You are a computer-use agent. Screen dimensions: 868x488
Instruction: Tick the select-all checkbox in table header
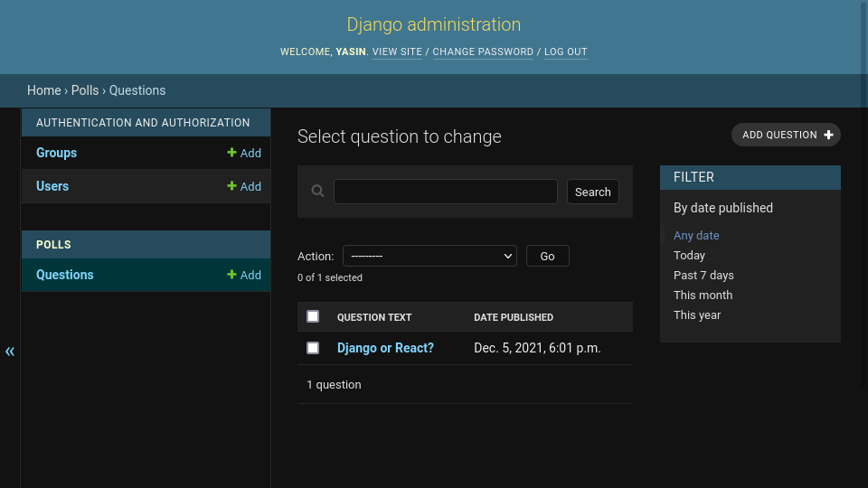[x=313, y=316]
